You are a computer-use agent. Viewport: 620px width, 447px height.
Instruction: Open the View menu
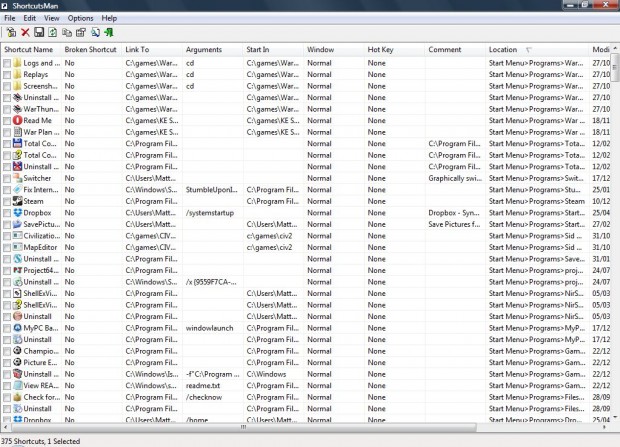51,18
